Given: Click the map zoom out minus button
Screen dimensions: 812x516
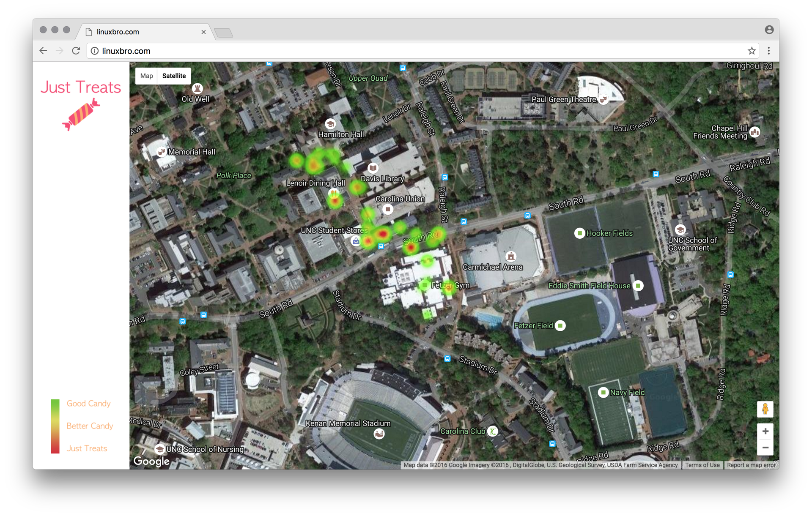Looking at the screenshot, I should point(765,448).
